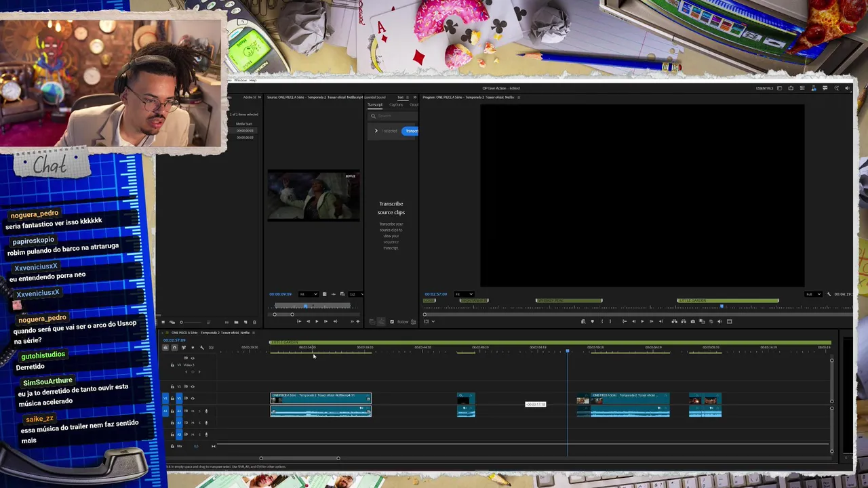Switch to Transcript tab
This screenshot has height=488, width=868.
(375, 104)
